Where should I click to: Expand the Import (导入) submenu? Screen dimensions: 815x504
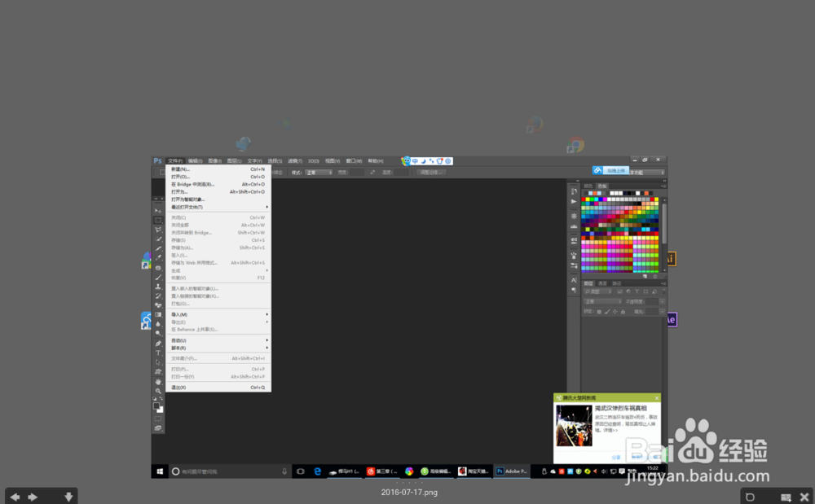218,314
